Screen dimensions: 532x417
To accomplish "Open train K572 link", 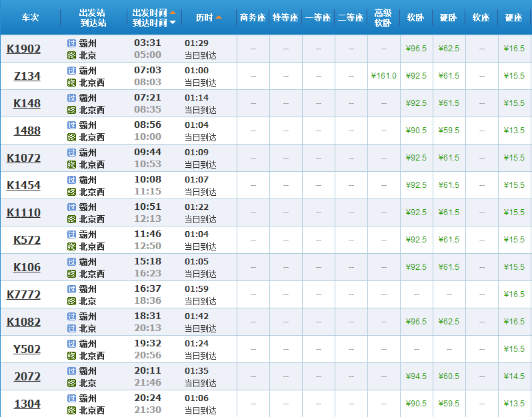I will tap(27, 240).
